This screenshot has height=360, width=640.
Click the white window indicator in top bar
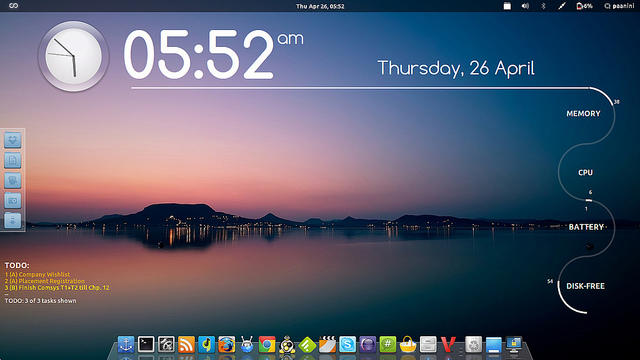pos(507,6)
